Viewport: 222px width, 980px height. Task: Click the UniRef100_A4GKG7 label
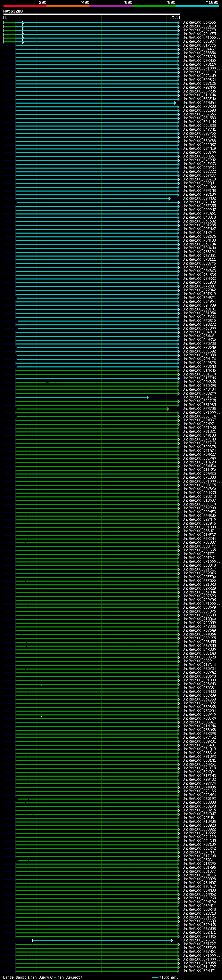click(199, 940)
